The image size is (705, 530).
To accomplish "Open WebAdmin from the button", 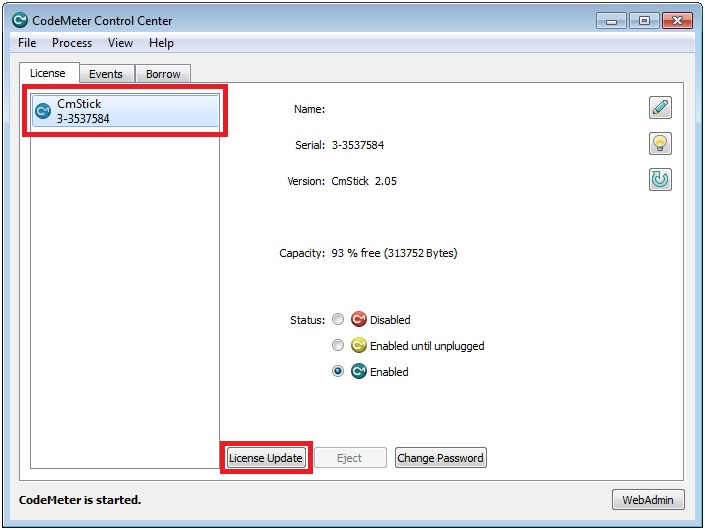I will click(x=648, y=500).
